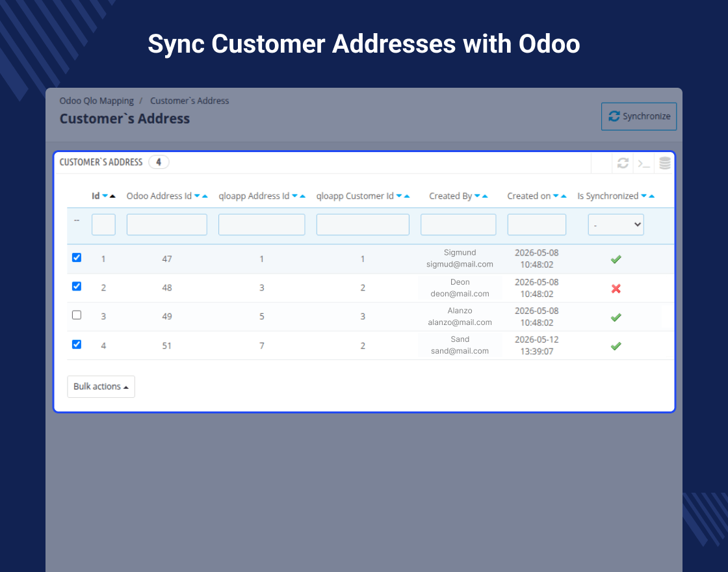728x572 pixels.
Task: Focus the Created on filter field
Action: [x=537, y=225]
